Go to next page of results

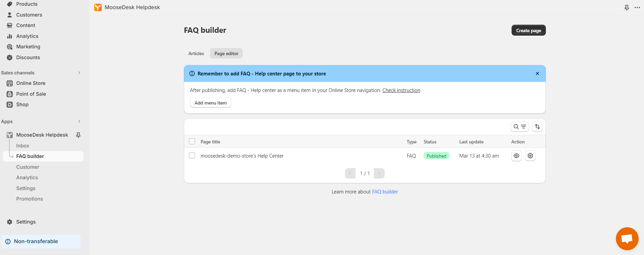379,173
